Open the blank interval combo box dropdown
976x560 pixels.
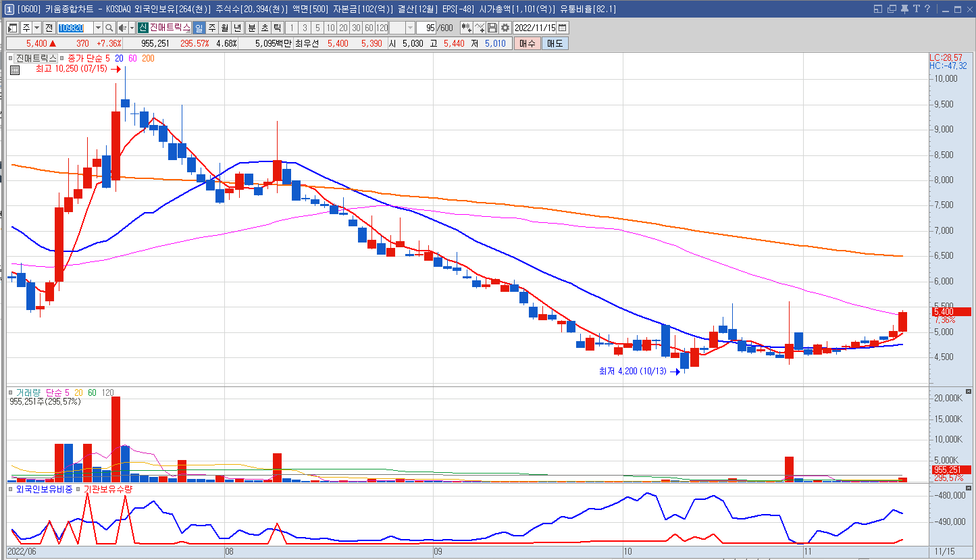coord(410,28)
